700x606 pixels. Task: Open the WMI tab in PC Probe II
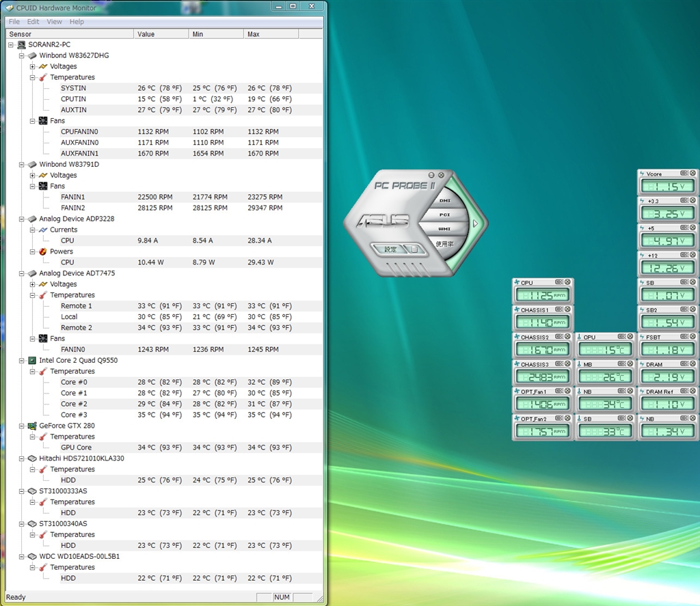coord(444,229)
